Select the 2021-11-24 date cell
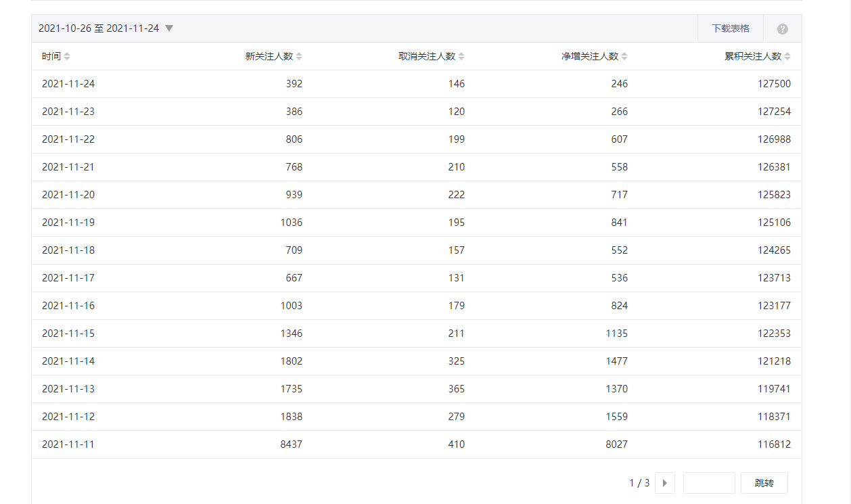 [68, 84]
